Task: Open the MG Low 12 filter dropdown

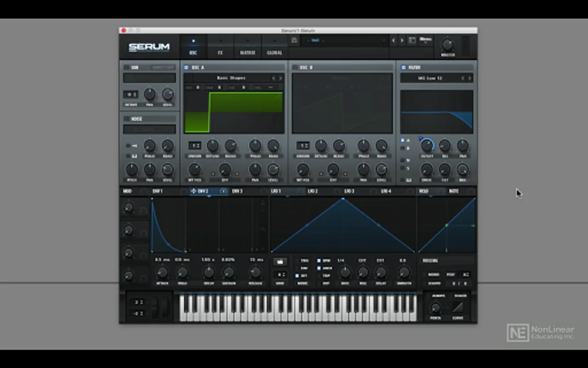Action: point(430,78)
